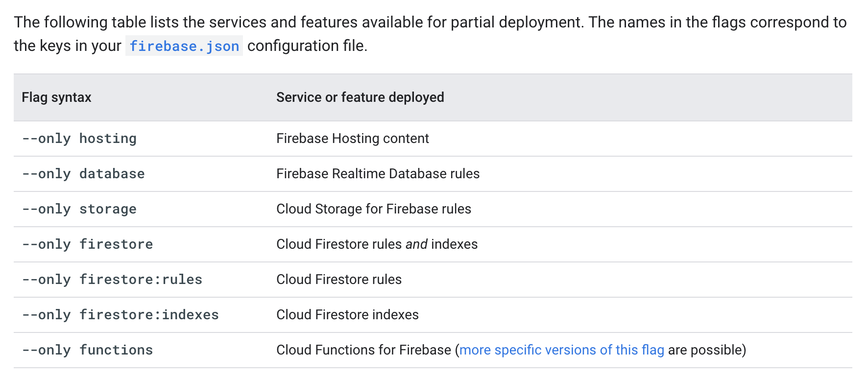868x378 pixels.
Task: Click 'more specific versions of this flag' link
Action: tap(561, 350)
